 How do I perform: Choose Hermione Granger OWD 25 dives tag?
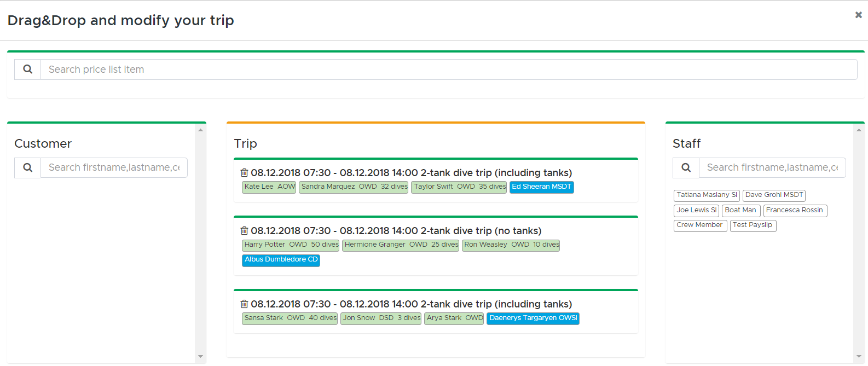[401, 245]
